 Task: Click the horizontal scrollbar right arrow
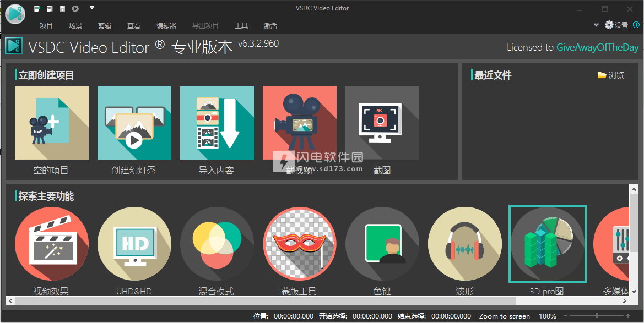point(624,301)
